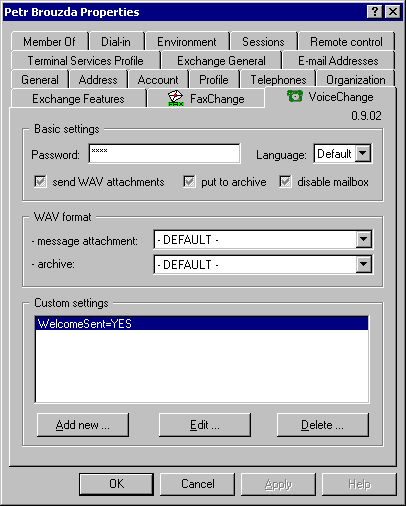Expand message attachment WAV format dropdown

[x=363, y=239]
